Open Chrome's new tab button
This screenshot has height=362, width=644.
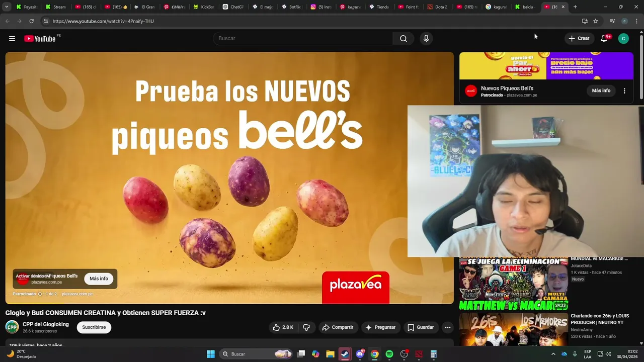point(575,7)
